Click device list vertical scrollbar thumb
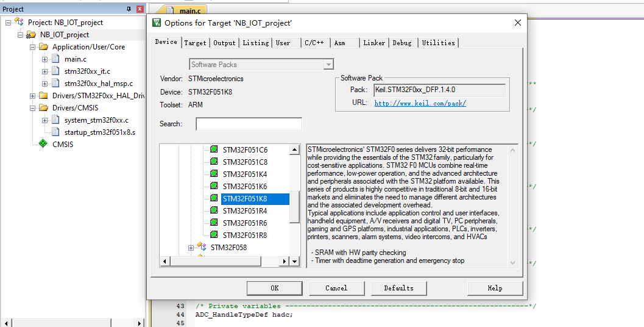 click(294, 207)
